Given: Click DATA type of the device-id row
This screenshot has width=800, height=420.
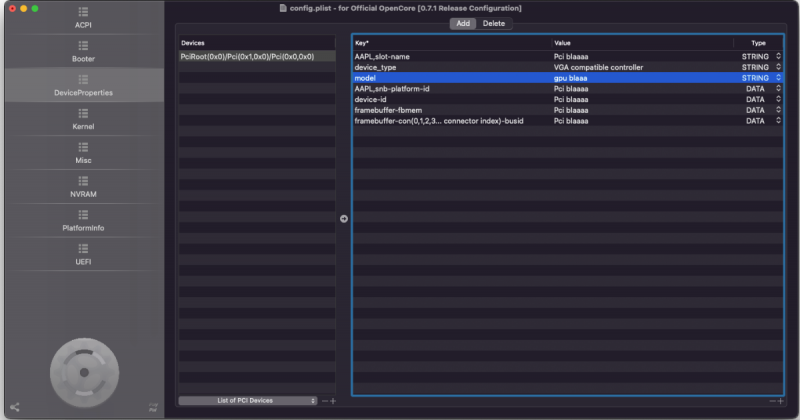Looking at the screenshot, I should click(755, 100).
